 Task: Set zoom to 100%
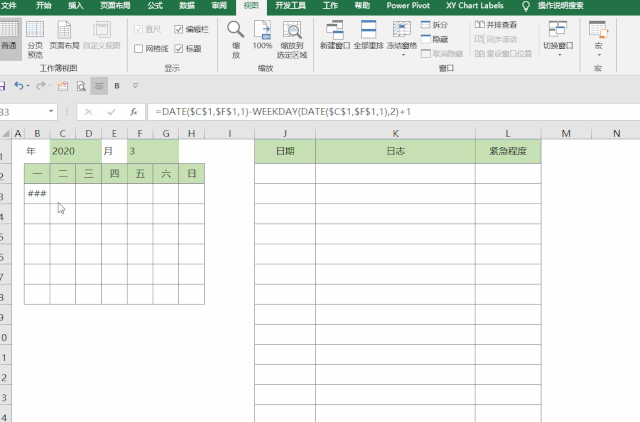pos(262,36)
